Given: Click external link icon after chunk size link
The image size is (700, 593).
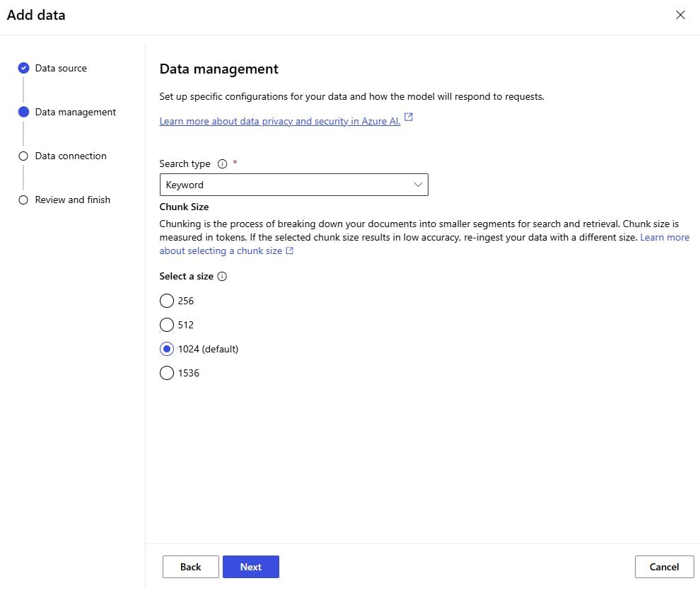Looking at the screenshot, I should click(289, 251).
